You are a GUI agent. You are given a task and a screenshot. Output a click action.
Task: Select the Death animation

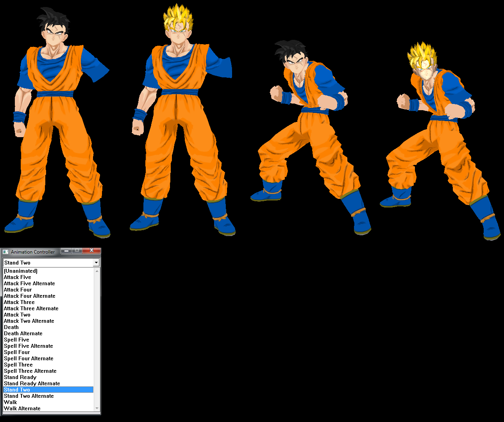[x=48, y=327]
